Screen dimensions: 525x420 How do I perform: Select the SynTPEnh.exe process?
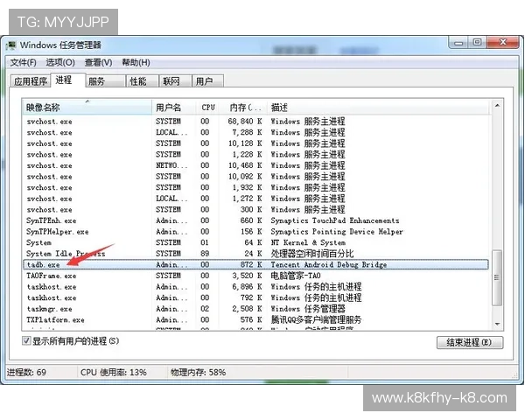[x=255, y=220]
